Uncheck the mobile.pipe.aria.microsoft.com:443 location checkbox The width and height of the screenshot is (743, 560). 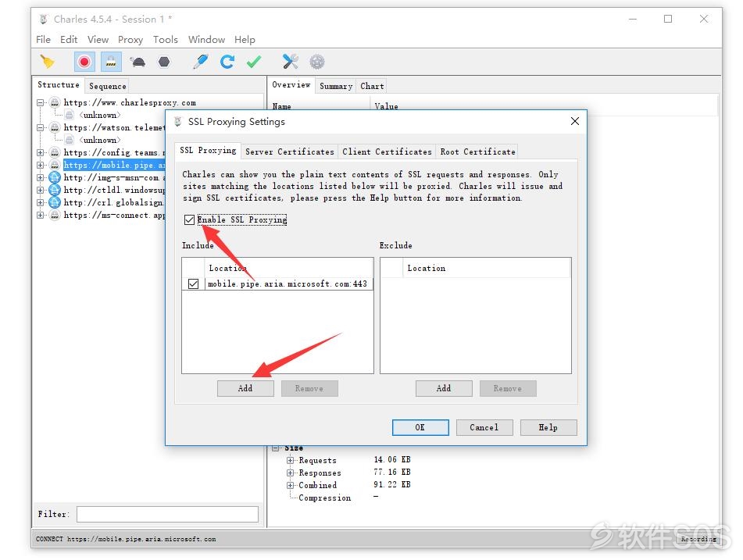(193, 284)
